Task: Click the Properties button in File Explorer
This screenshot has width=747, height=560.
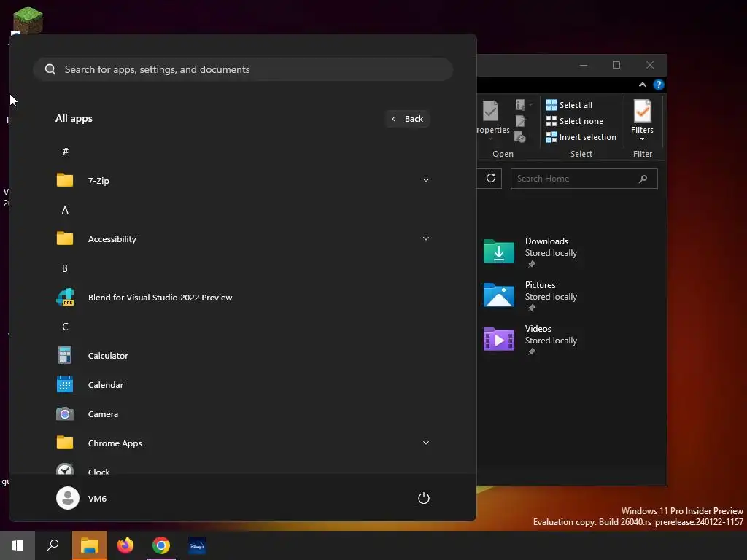Action: point(493,120)
